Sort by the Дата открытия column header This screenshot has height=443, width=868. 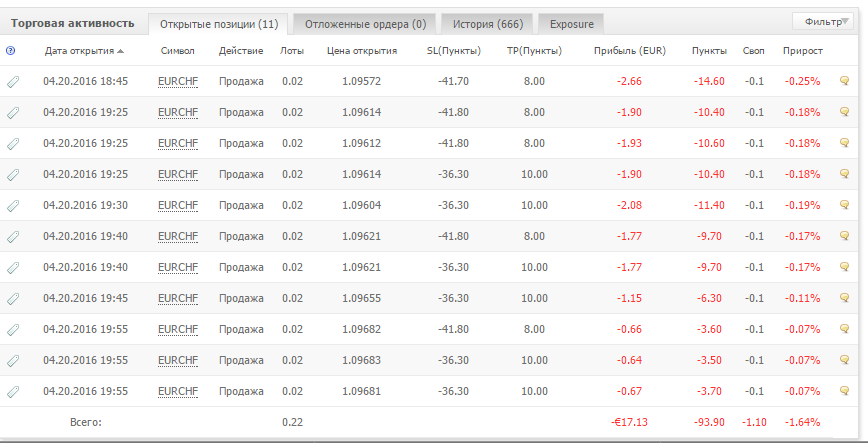[x=84, y=51]
